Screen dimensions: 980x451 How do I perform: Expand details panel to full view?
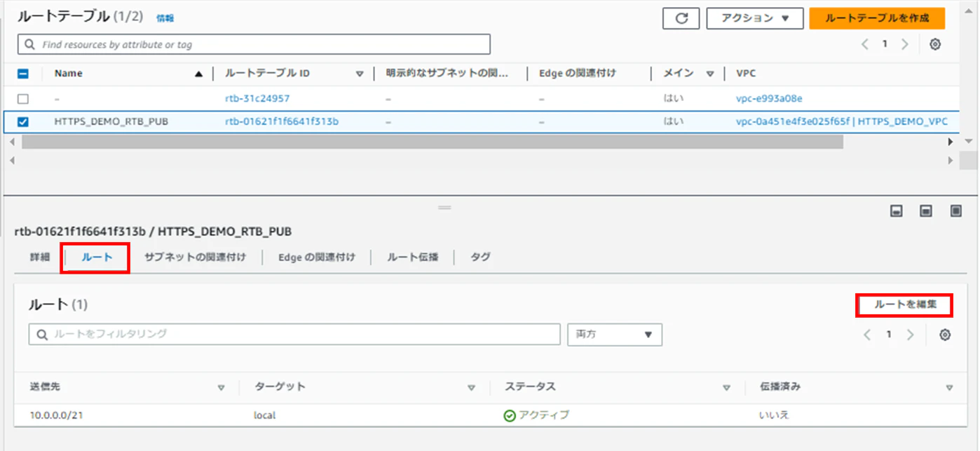tap(956, 211)
